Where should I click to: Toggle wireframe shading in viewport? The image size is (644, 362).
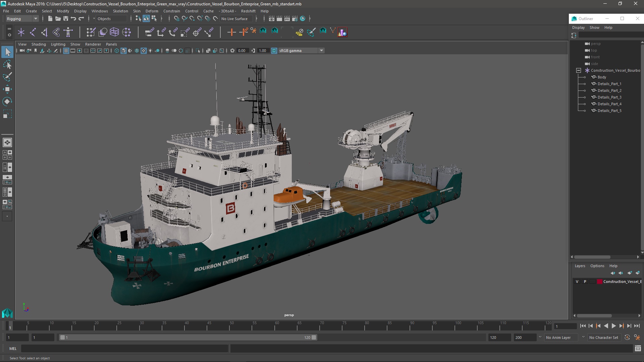click(x=117, y=51)
